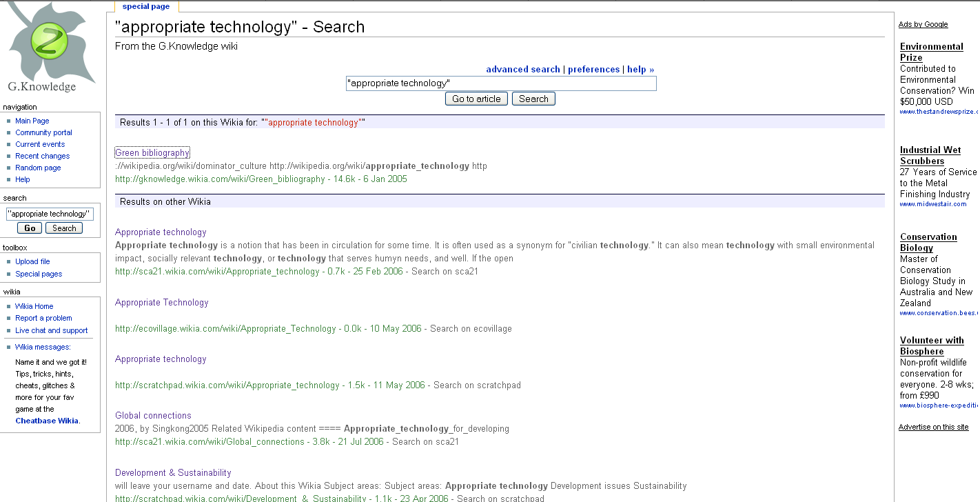Screen dimensions: 980x502
Task: Click the sidebar search input box
Action: point(49,214)
